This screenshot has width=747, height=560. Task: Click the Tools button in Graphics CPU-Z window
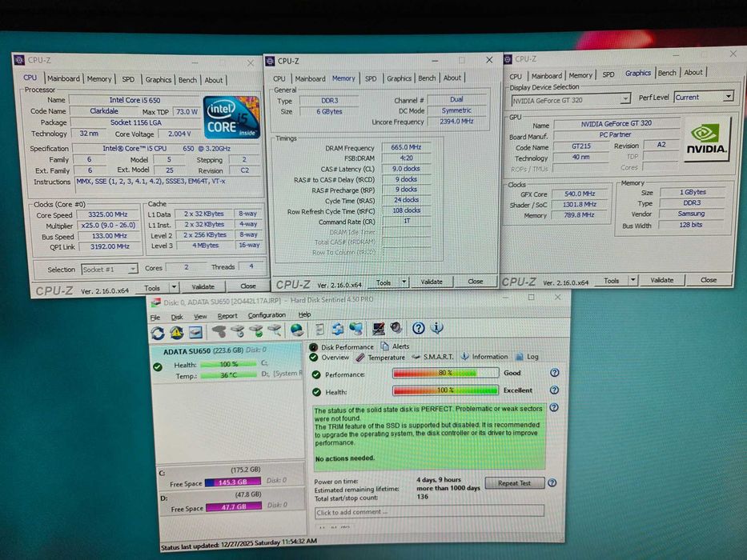point(611,281)
